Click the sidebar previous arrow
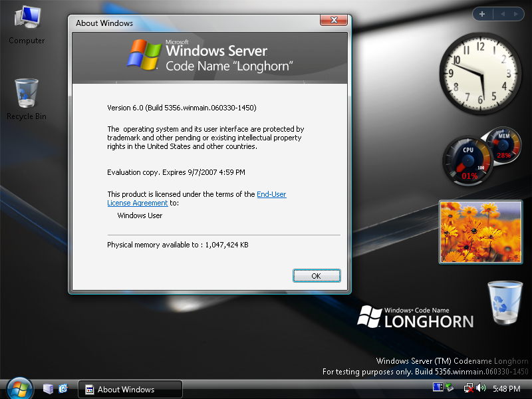 point(503,14)
